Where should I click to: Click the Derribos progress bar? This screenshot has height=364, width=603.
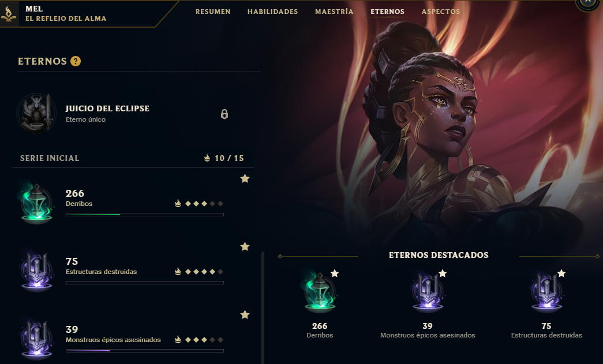145,215
